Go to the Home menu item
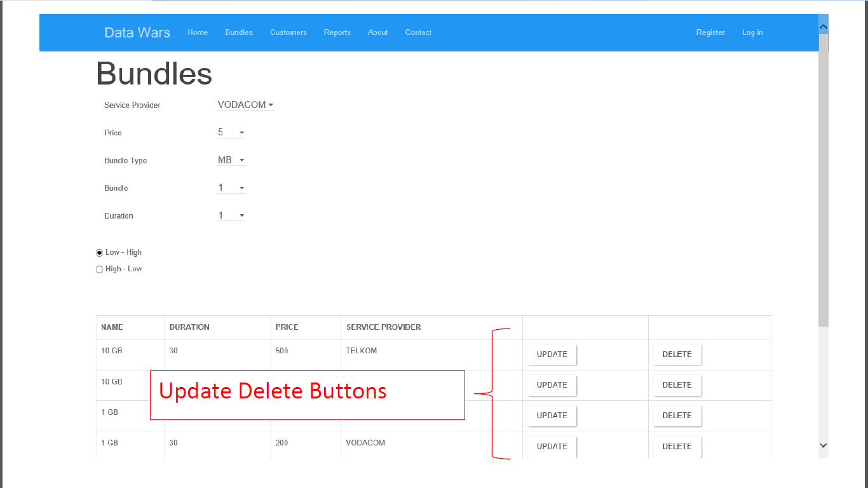The width and height of the screenshot is (868, 488). click(198, 32)
